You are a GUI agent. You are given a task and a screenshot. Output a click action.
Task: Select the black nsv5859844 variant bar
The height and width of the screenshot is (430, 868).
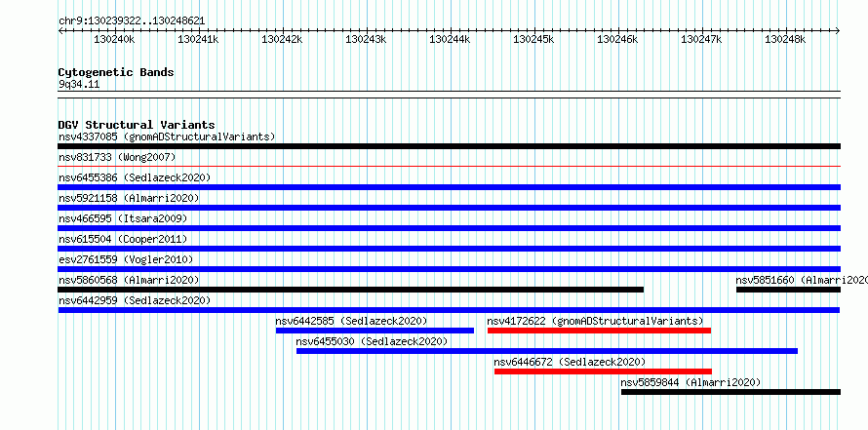(730, 392)
